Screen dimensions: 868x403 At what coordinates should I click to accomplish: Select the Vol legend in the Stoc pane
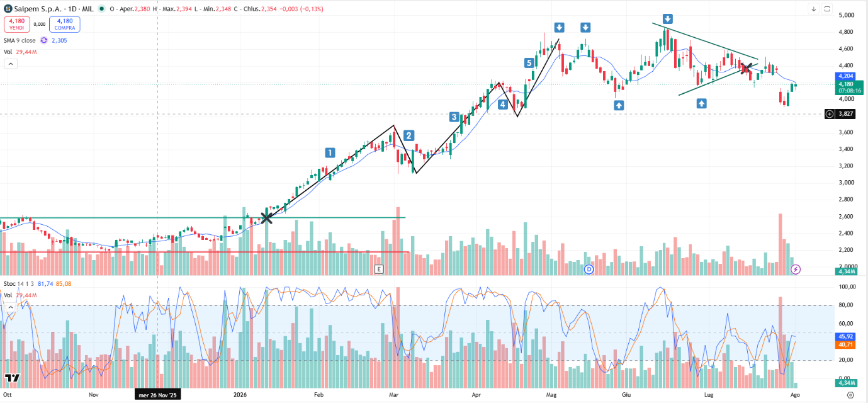coord(8,295)
